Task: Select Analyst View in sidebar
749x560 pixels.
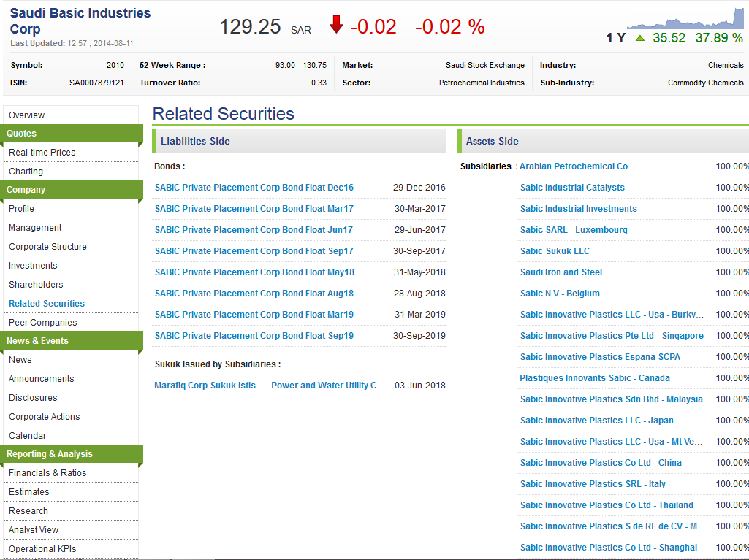Action: coord(34,530)
